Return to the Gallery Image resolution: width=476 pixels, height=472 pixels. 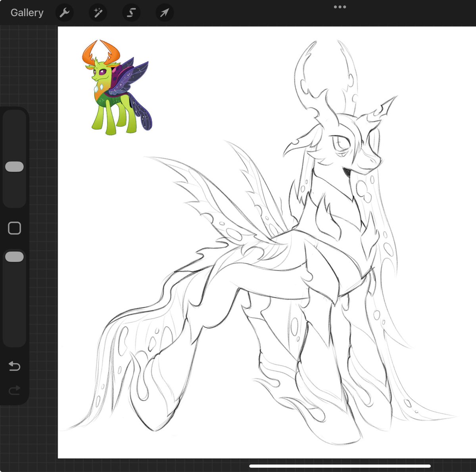coord(27,13)
